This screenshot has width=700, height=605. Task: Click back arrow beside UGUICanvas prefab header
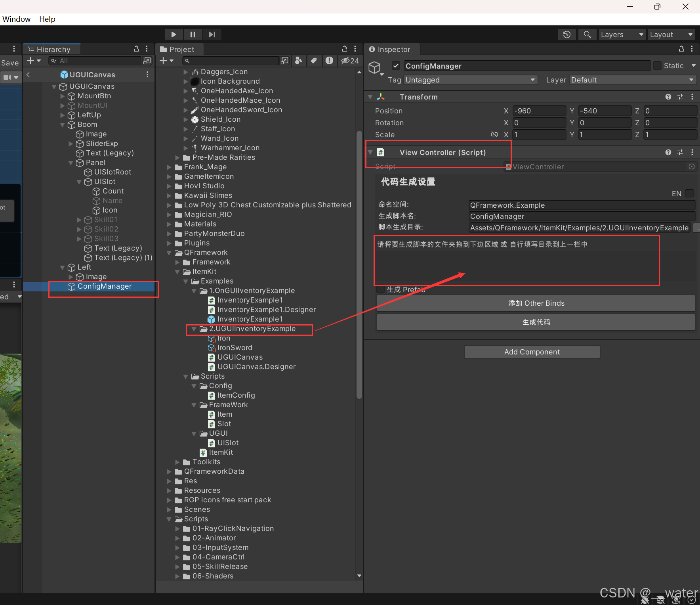(28, 75)
